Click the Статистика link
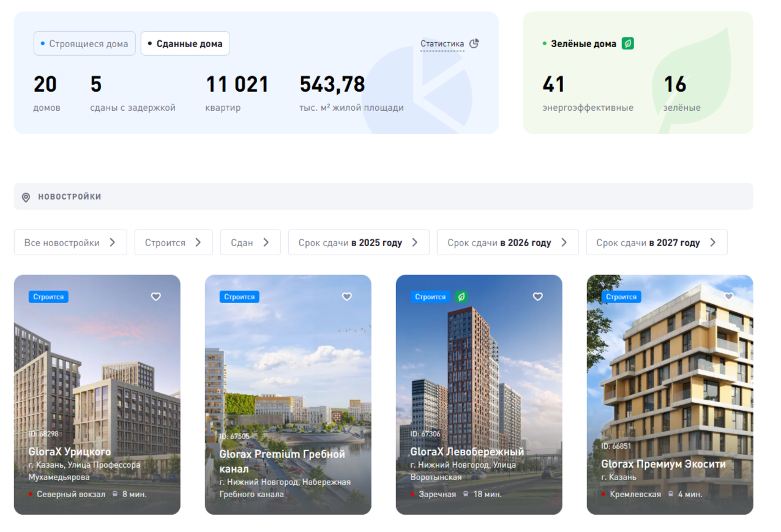This screenshot has height=532, width=781. 442,43
